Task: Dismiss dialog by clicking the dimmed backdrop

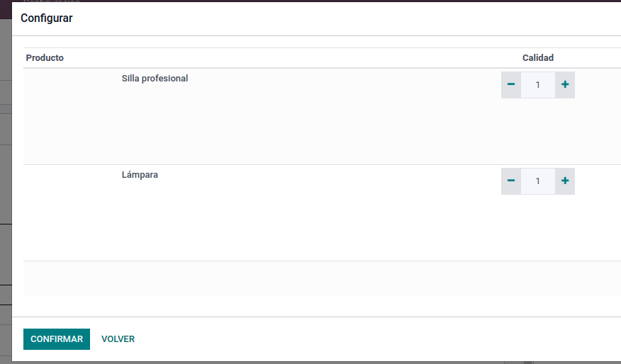Action: [x=6, y=190]
